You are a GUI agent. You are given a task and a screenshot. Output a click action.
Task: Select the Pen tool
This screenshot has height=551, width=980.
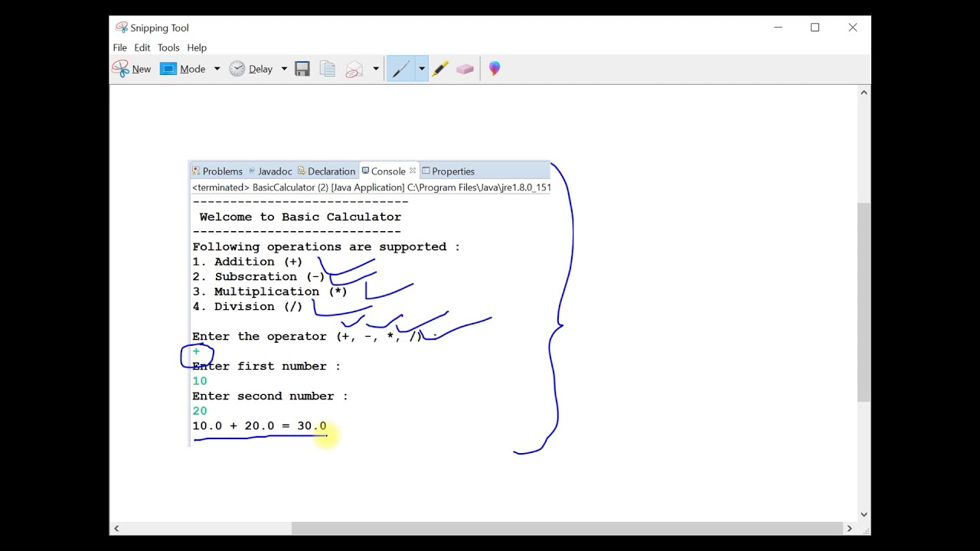pyautogui.click(x=401, y=69)
